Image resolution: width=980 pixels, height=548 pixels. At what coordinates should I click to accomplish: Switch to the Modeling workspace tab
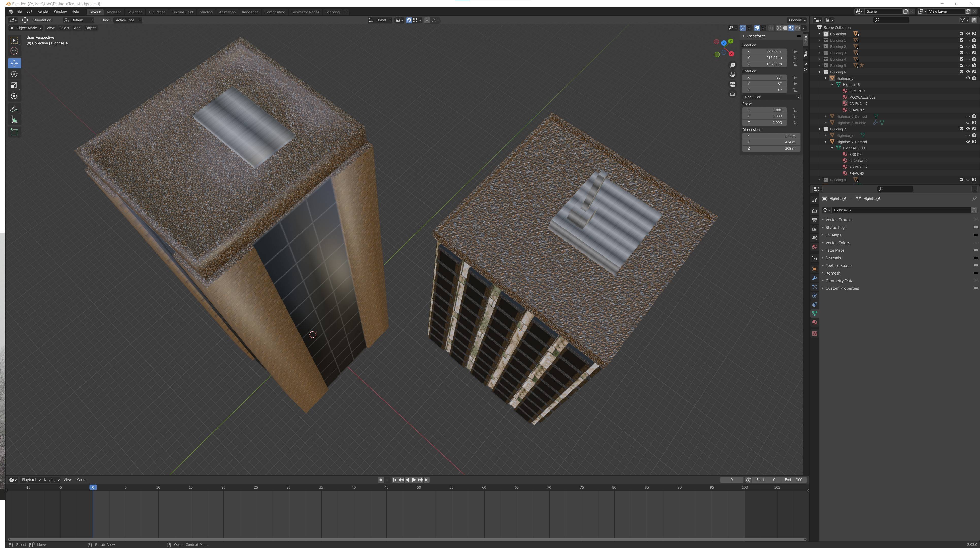[114, 12]
